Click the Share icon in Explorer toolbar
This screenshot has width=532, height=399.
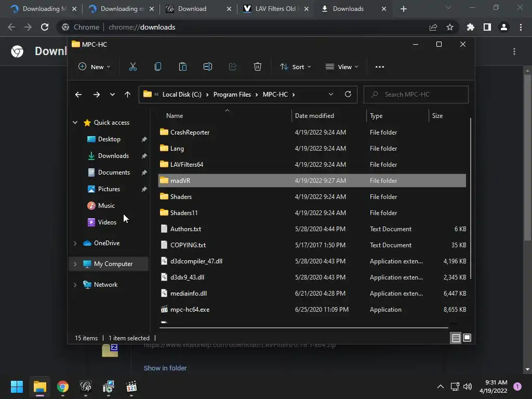click(x=233, y=67)
